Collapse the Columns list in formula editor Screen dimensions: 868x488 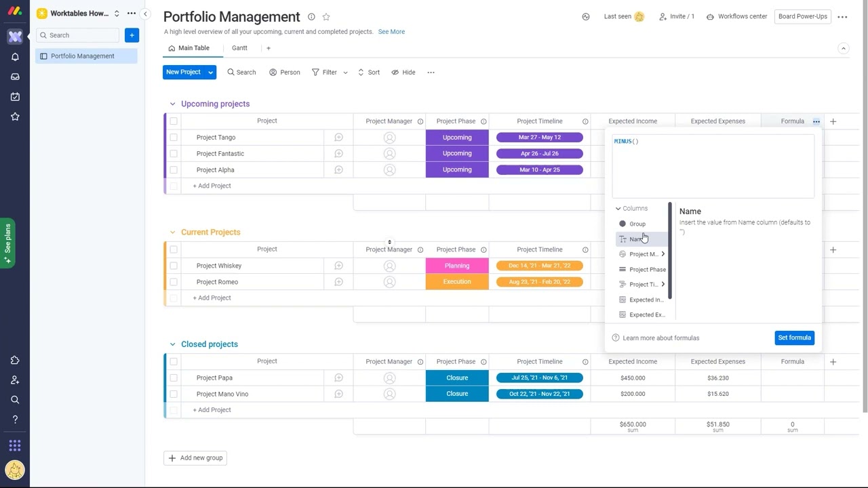point(618,209)
